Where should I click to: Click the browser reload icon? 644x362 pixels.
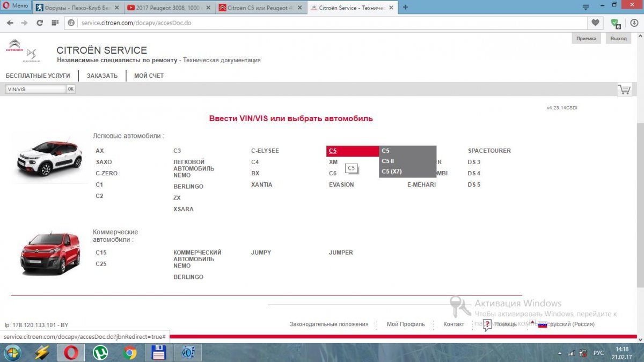[39, 23]
